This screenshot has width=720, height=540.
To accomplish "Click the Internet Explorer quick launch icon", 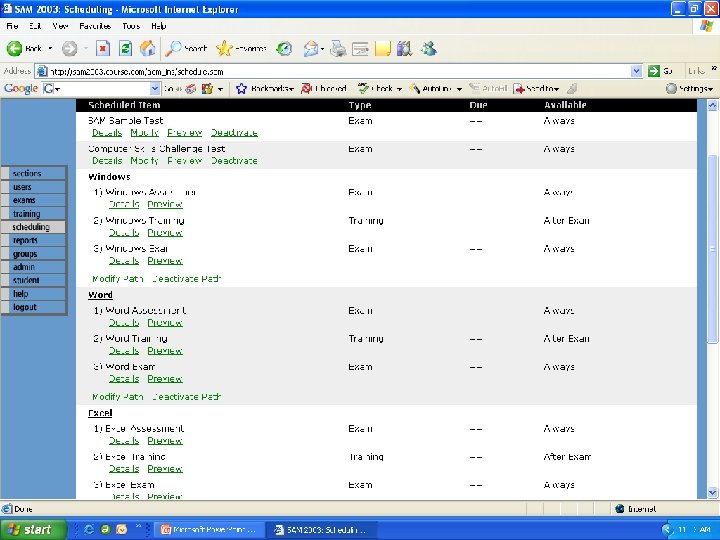I will pyautogui.click(x=89, y=529).
